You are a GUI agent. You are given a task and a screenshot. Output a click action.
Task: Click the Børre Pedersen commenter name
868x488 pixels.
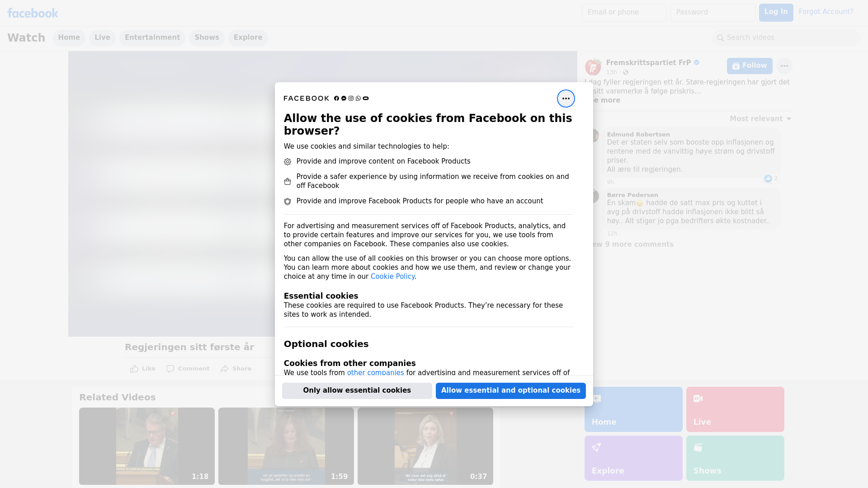[x=632, y=195]
